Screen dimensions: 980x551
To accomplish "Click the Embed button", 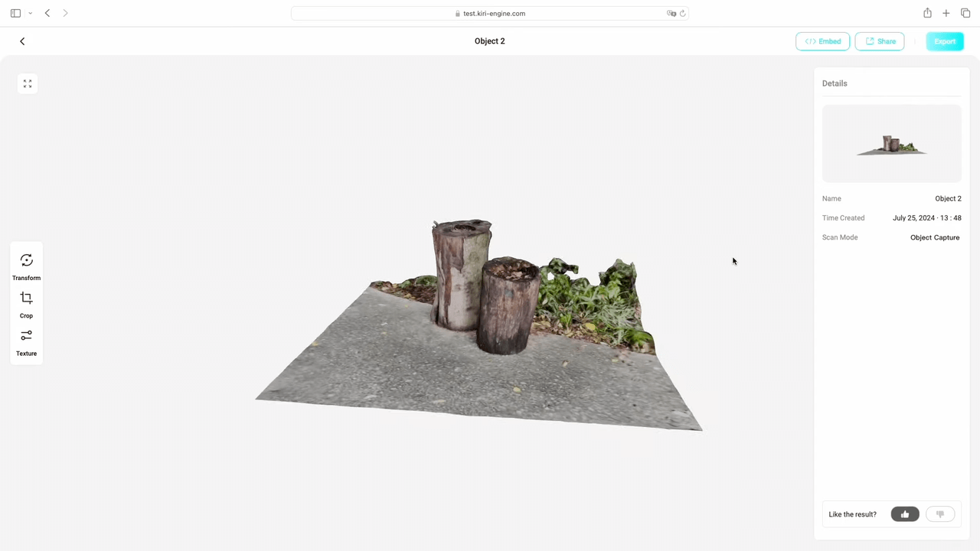I will [822, 41].
